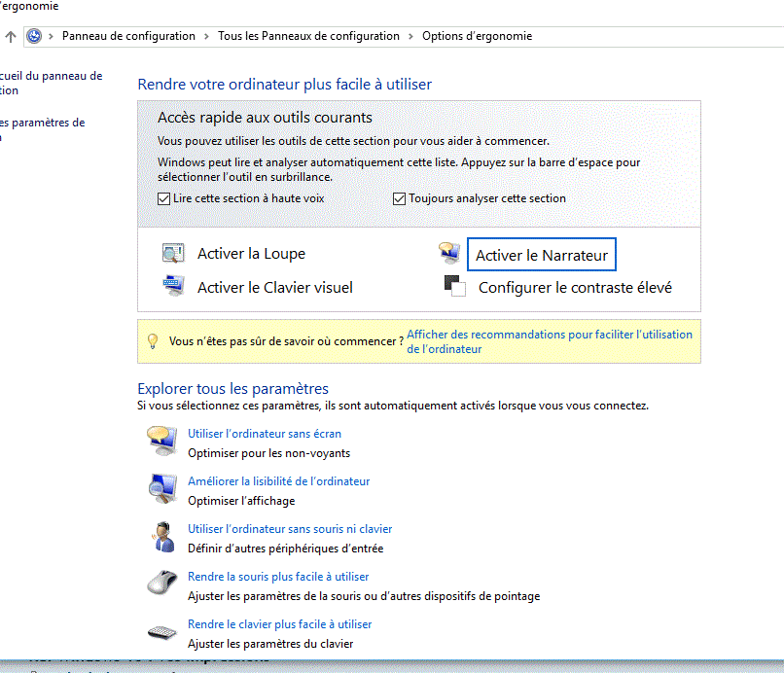The height and width of the screenshot is (673, 784).
Task: Click keyboard icon beside "Rendre le clavier"
Action: click(x=162, y=632)
